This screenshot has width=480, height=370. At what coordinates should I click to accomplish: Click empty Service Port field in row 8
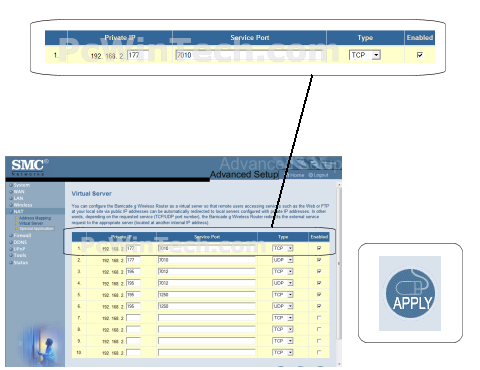click(207, 329)
